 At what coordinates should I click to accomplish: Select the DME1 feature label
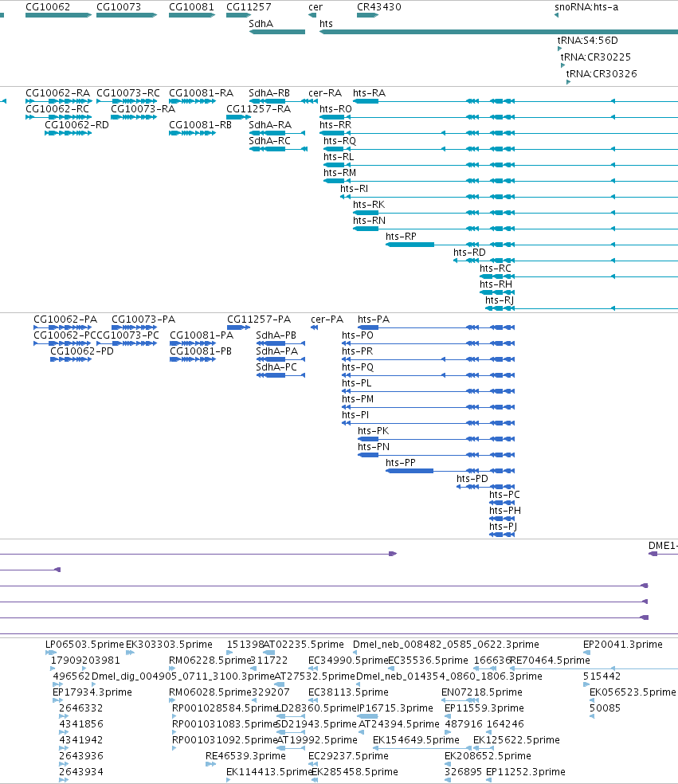[663, 546]
